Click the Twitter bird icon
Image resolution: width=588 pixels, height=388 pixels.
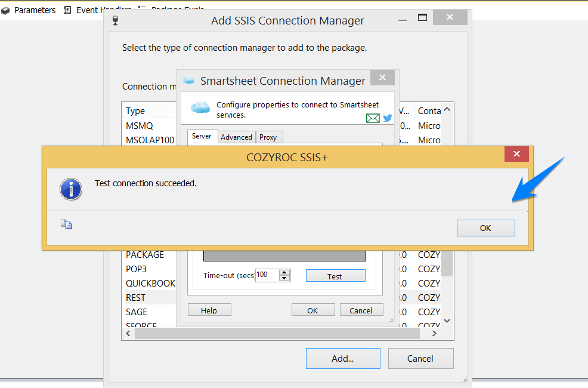(388, 118)
